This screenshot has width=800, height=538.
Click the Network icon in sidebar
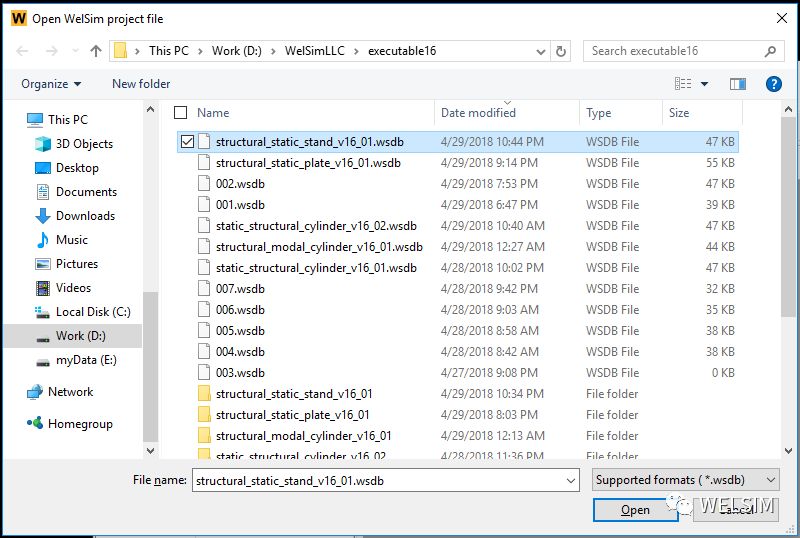pyautogui.click(x=35, y=392)
